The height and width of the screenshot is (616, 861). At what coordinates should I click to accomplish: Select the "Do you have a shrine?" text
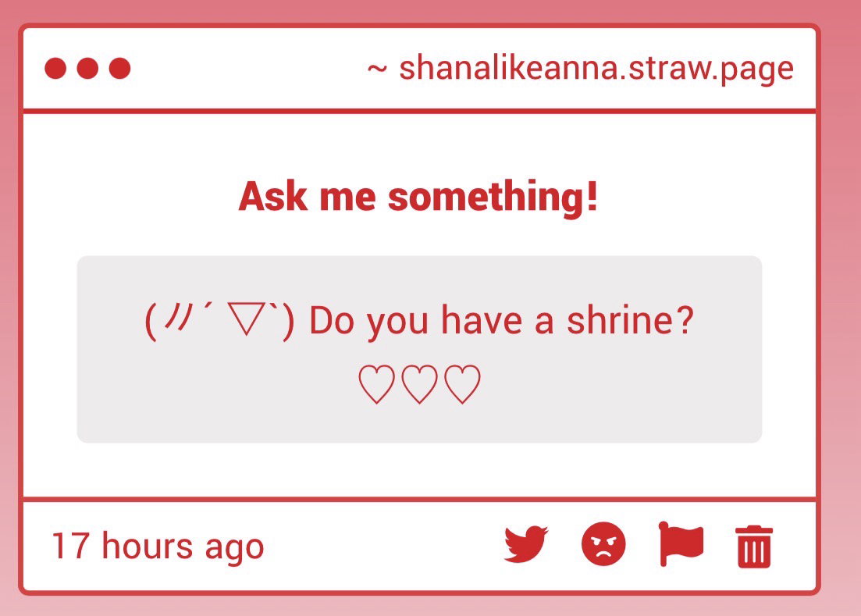(x=501, y=321)
